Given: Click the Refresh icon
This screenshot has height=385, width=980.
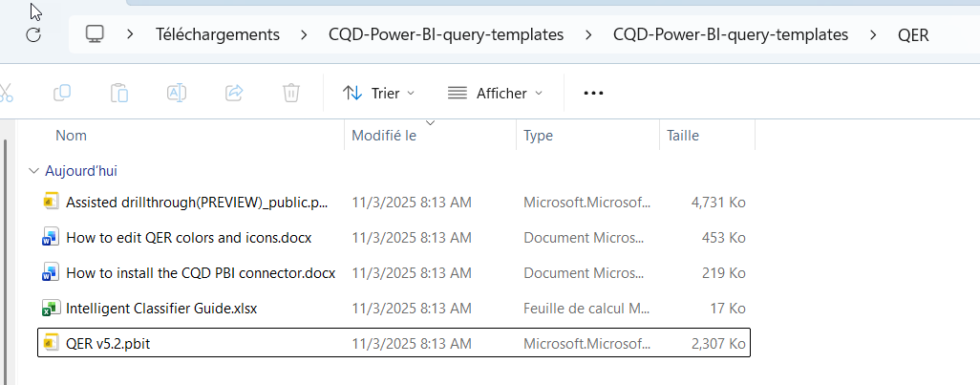Looking at the screenshot, I should (x=33, y=34).
